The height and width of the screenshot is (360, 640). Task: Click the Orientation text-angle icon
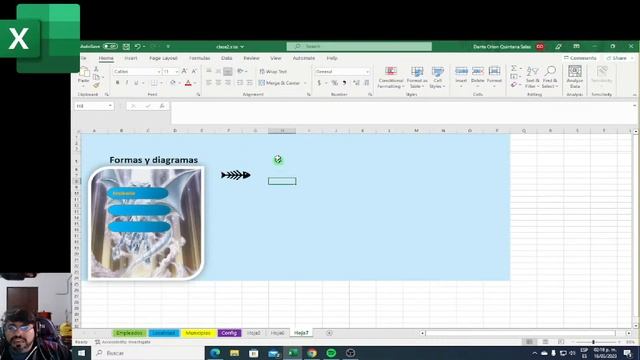(x=240, y=71)
